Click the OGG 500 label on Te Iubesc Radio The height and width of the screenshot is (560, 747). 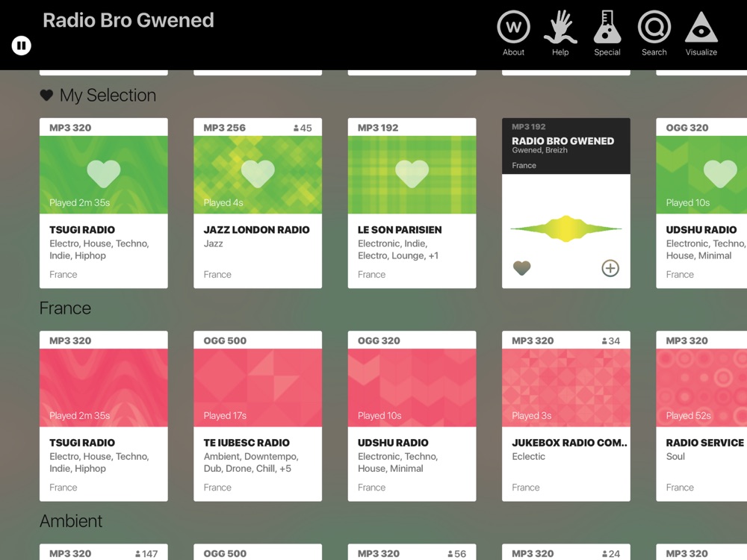(x=225, y=340)
